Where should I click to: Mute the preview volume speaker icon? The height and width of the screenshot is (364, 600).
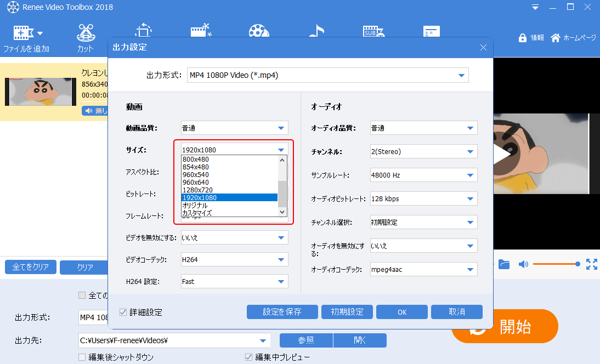pos(523,264)
